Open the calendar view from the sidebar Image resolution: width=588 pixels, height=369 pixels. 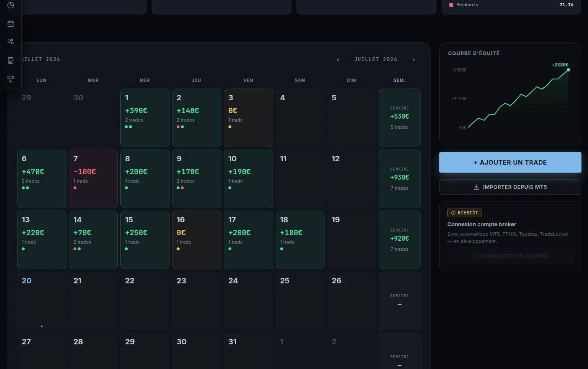[x=11, y=24]
